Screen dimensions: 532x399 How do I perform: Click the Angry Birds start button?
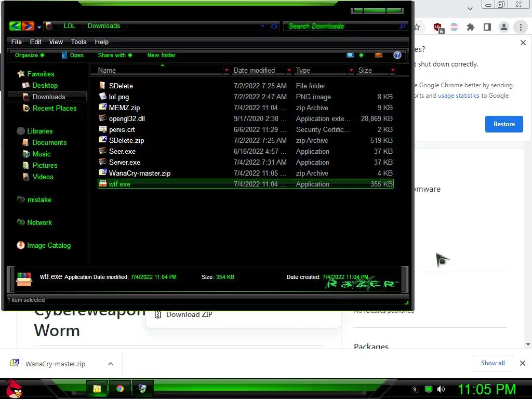tap(14, 389)
